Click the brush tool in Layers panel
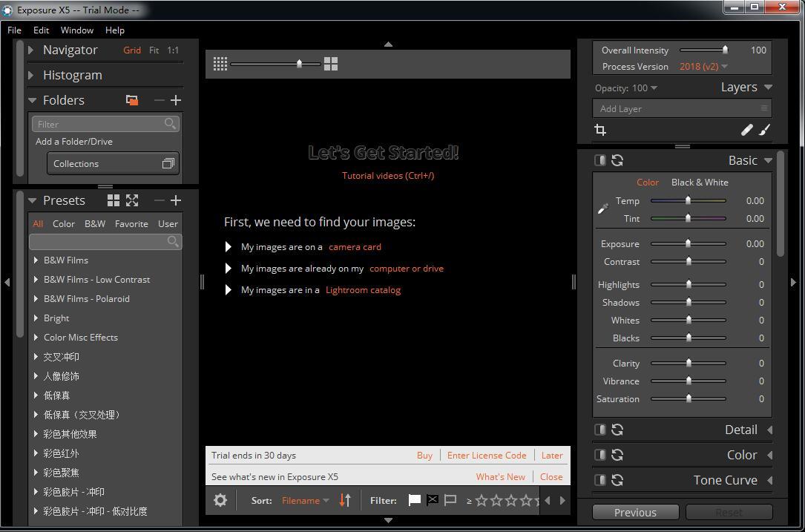 [764, 131]
